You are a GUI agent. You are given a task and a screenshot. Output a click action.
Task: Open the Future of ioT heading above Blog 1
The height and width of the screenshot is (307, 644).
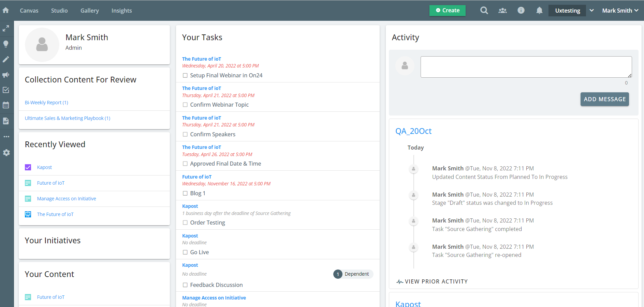click(x=197, y=177)
